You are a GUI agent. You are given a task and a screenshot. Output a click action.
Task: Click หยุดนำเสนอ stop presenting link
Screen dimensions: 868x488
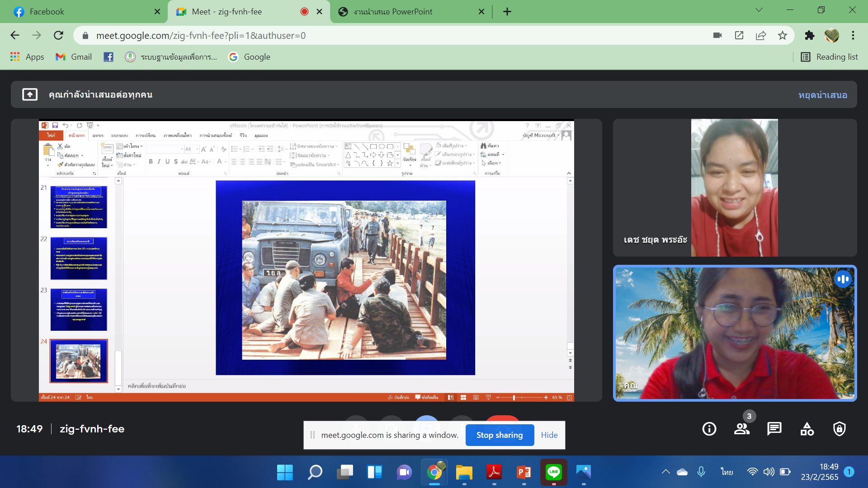coord(822,95)
